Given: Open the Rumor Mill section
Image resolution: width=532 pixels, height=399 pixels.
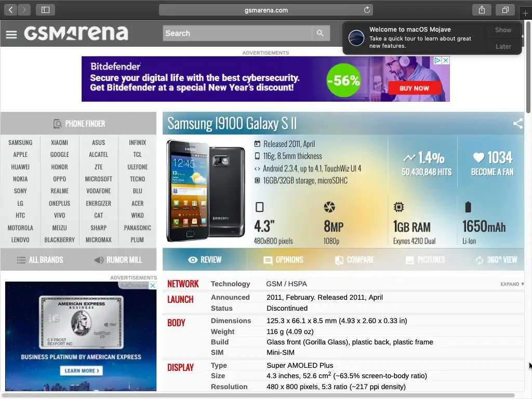Looking at the screenshot, I should [x=118, y=260].
